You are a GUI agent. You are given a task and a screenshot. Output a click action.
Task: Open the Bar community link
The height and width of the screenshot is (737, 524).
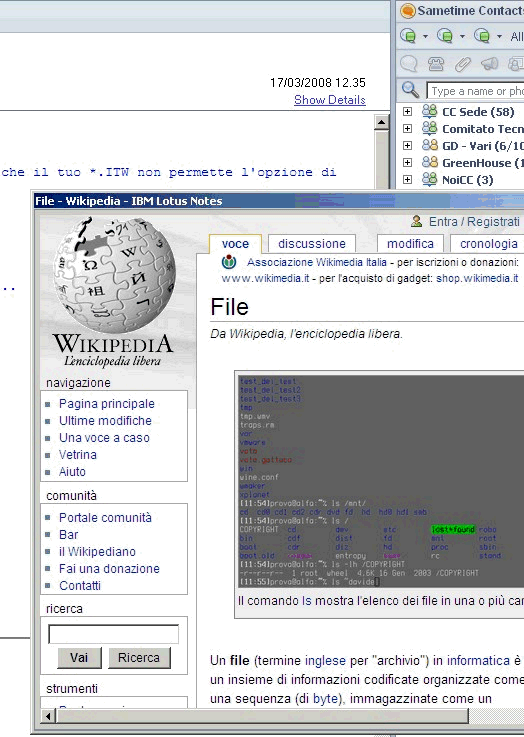pyautogui.click(x=68, y=534)
